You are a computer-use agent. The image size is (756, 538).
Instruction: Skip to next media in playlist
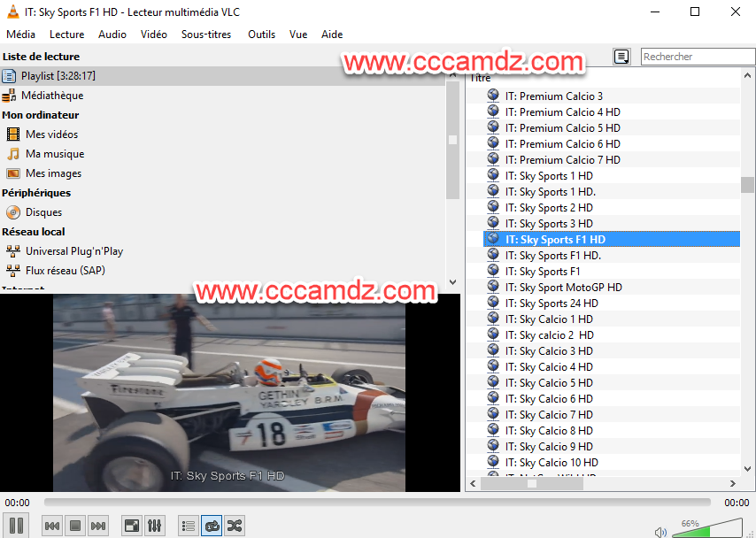click(98, 526)
